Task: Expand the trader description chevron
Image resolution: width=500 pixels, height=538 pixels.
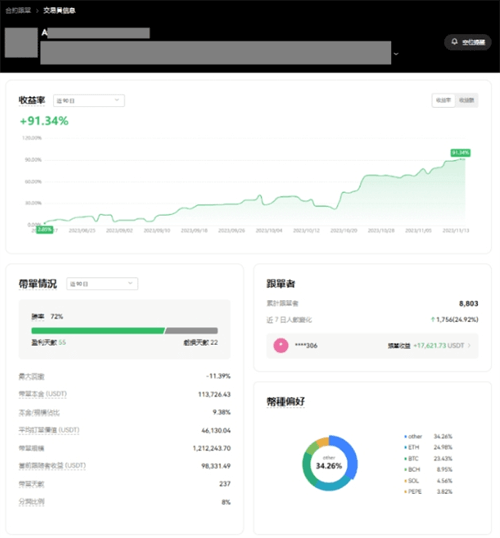Action: pos(396,54)
